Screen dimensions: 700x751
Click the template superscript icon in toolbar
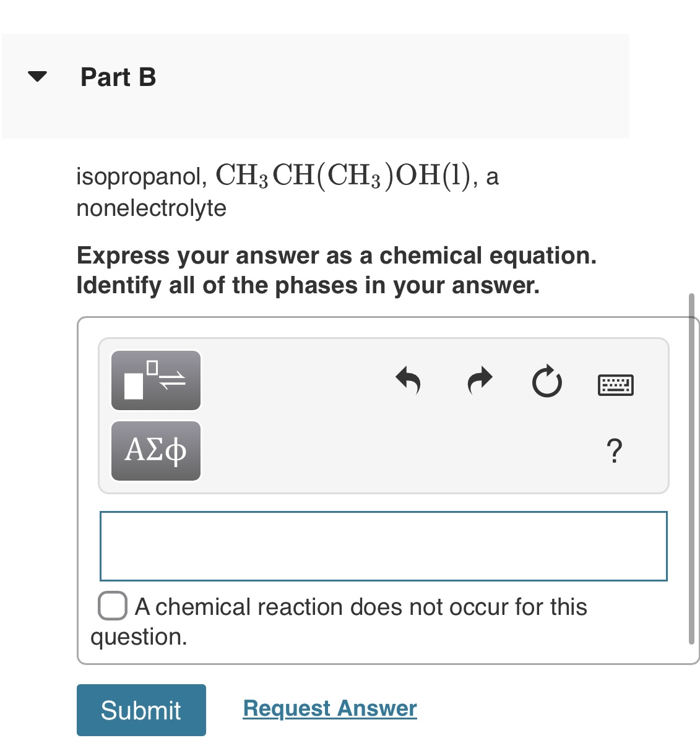tap(155, 380)
